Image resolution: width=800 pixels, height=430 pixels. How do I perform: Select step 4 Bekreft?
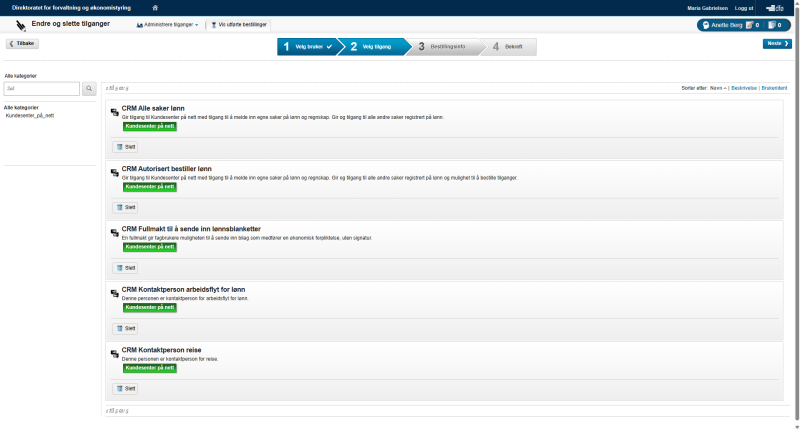(x=509, y=46)
